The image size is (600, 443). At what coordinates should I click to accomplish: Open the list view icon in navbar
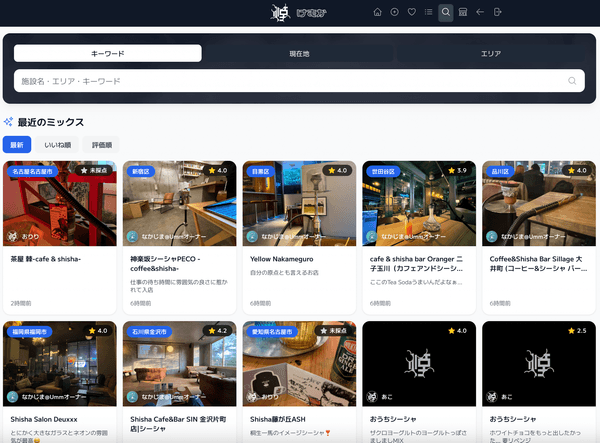point(429,12)
